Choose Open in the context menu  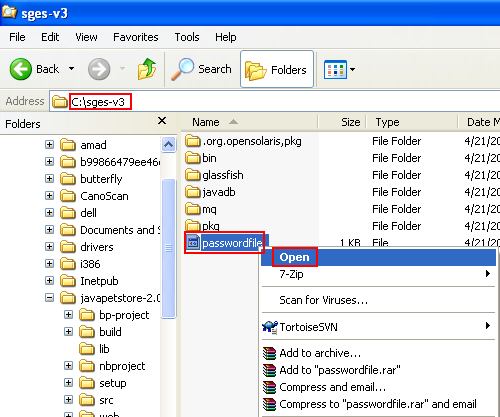378,257
